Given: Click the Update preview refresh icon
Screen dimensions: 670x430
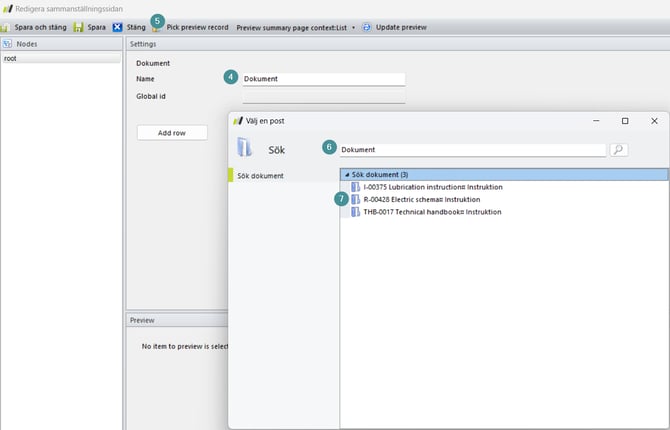Looking at the screenshot, I should click(367, 27).
